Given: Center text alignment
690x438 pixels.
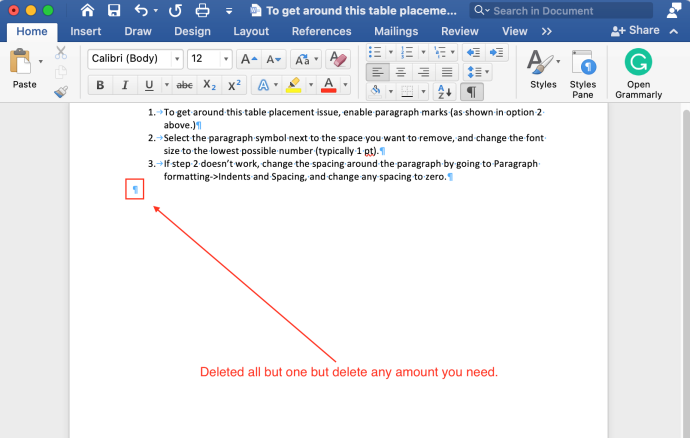Looking at the screenshot, I should click(400, 72).
